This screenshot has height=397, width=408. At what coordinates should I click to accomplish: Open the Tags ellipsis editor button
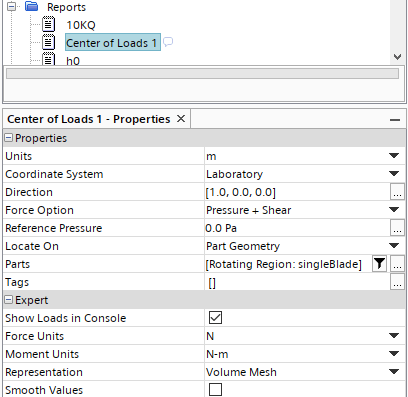[397, 282]
